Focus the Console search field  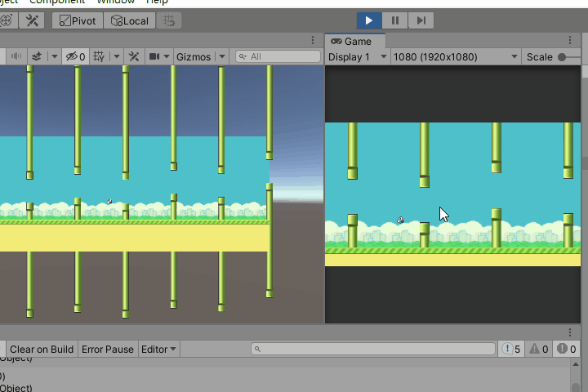click(x=373, y=350)
